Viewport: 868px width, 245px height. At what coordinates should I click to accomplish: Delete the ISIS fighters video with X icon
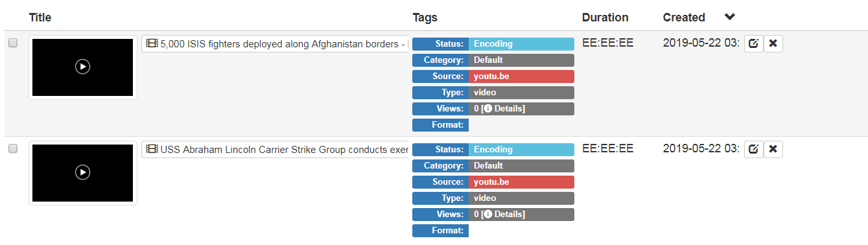coord(773,43)
